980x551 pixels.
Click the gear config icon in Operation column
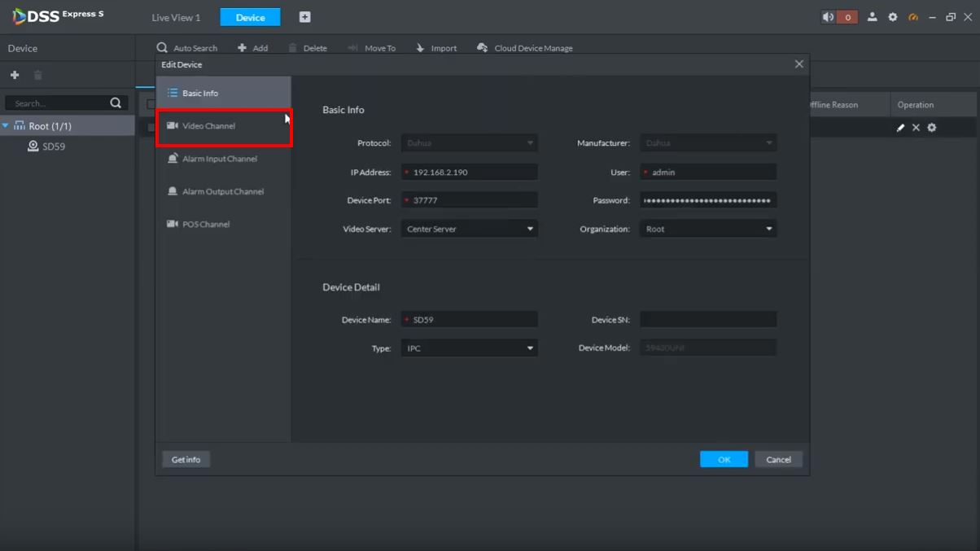932,128
